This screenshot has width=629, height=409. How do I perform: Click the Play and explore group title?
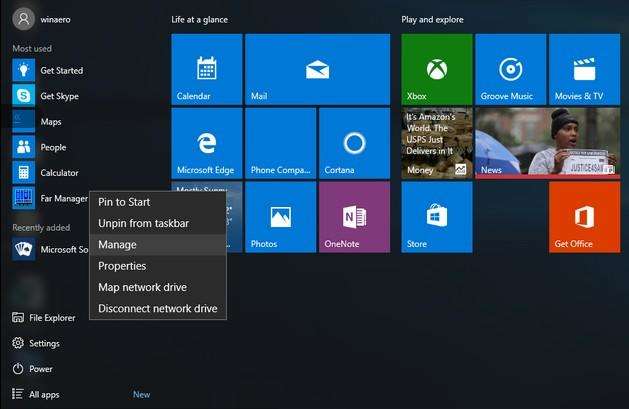click(x=432, y=20)
